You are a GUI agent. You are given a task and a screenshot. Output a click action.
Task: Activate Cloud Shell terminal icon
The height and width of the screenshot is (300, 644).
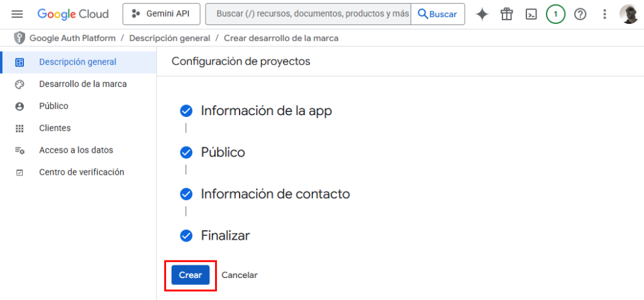pos(531,14)
